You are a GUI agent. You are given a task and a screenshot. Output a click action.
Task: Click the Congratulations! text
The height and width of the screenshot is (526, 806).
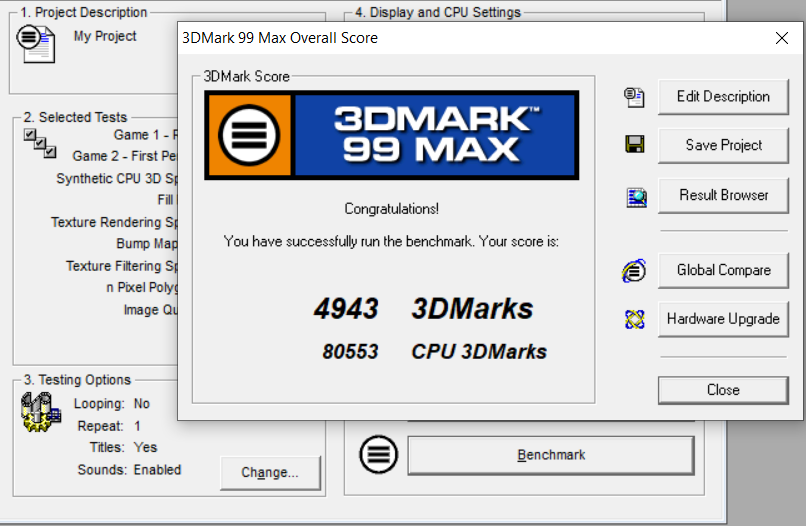click(x=392, y=209)
